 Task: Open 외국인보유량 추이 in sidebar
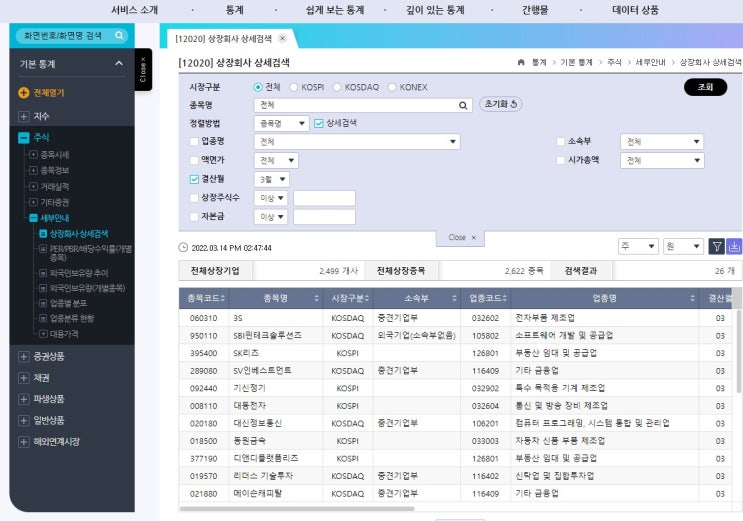tap(79, 273)
